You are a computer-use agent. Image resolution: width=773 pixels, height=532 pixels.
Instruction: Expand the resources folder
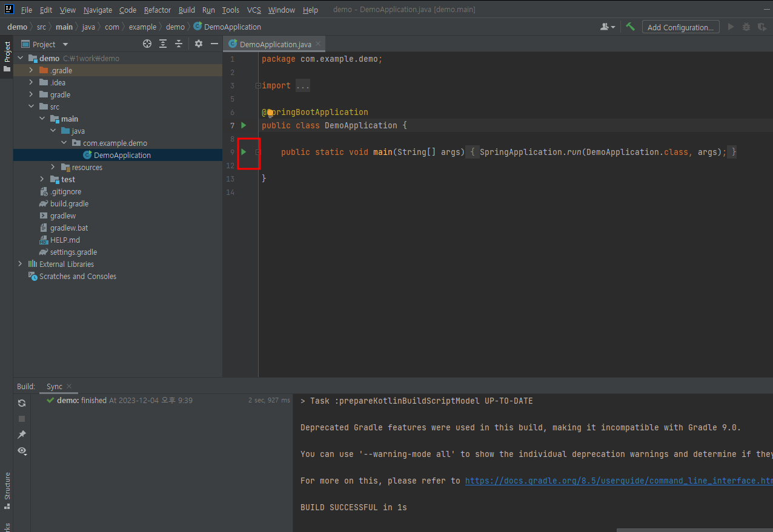point(53,167)
